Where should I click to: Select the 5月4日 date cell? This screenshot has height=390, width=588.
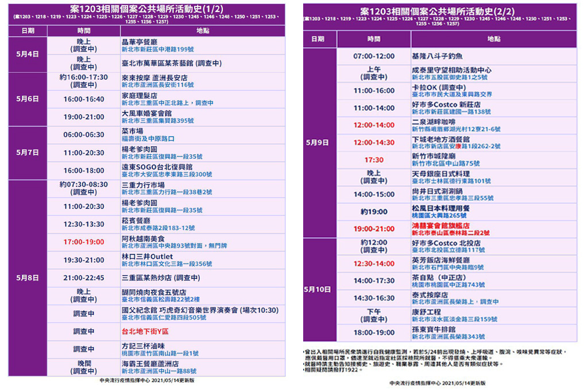pyautogui.click(x=28, y=54)
